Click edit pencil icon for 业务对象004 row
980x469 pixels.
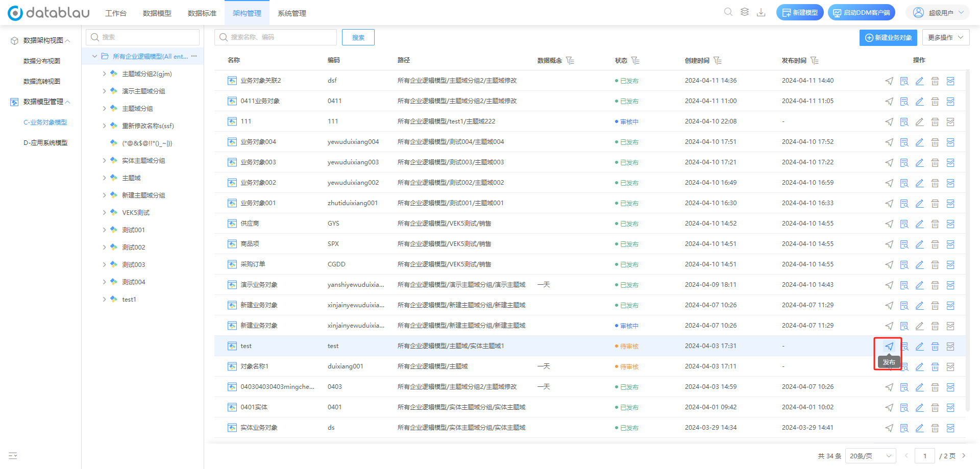(x=920, y=142)
